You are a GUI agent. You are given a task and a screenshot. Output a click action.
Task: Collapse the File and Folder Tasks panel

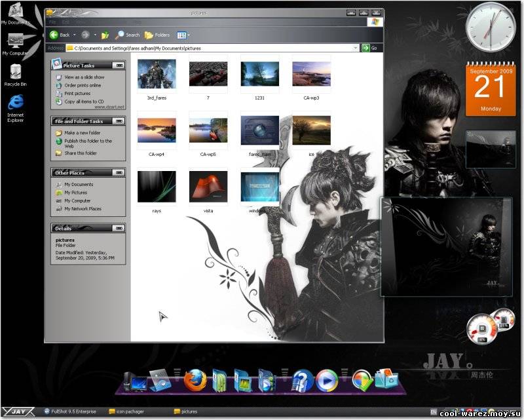119,121
